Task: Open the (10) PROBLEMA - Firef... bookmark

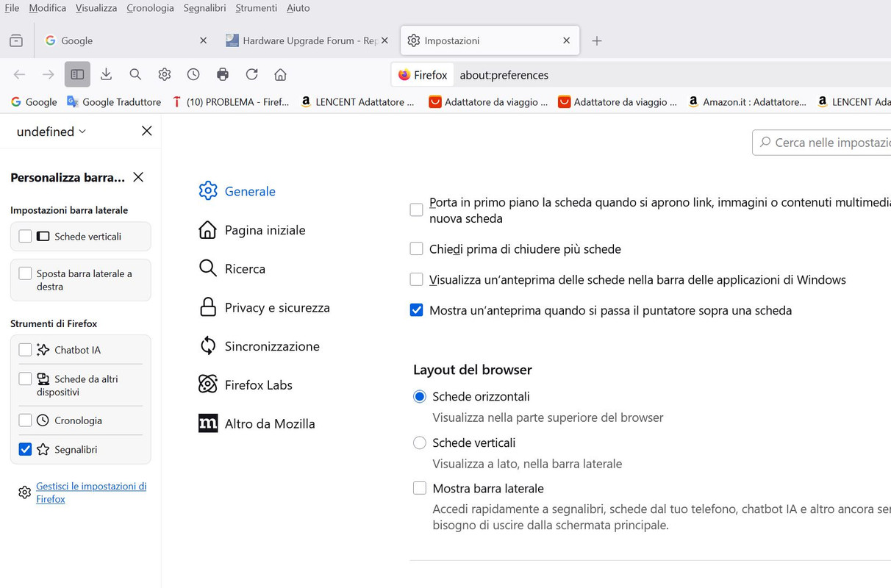Action: point(231,102)
